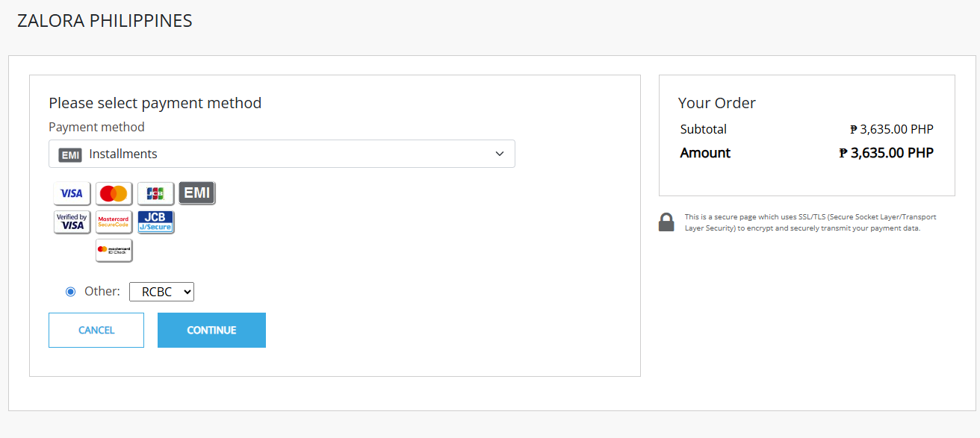Click the Visa card logo
The width and height of the screenshot is (980, 438).
pos(72,193)
